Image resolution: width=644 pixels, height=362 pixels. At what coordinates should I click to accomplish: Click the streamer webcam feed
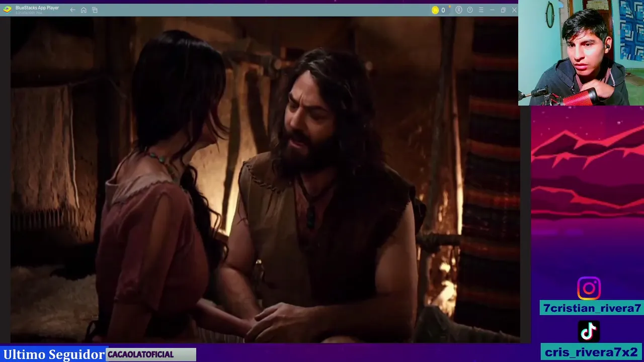581,53
